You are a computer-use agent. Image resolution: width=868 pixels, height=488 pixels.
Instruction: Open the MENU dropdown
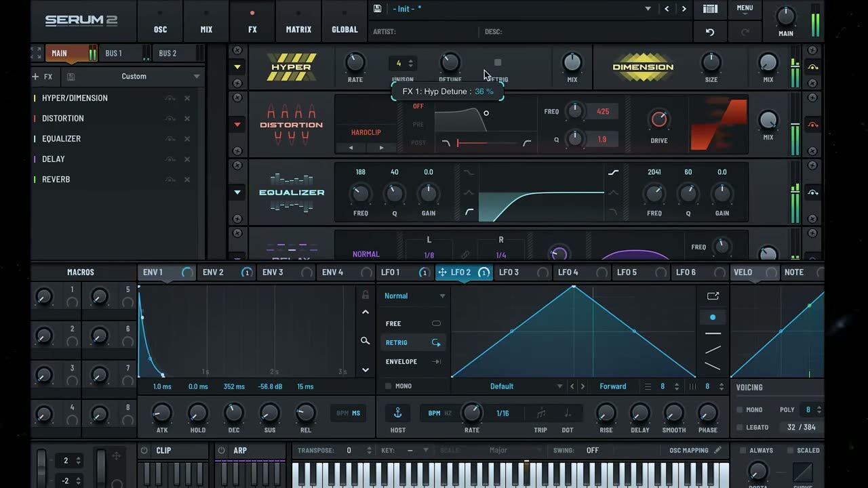[x=745, y=12]
